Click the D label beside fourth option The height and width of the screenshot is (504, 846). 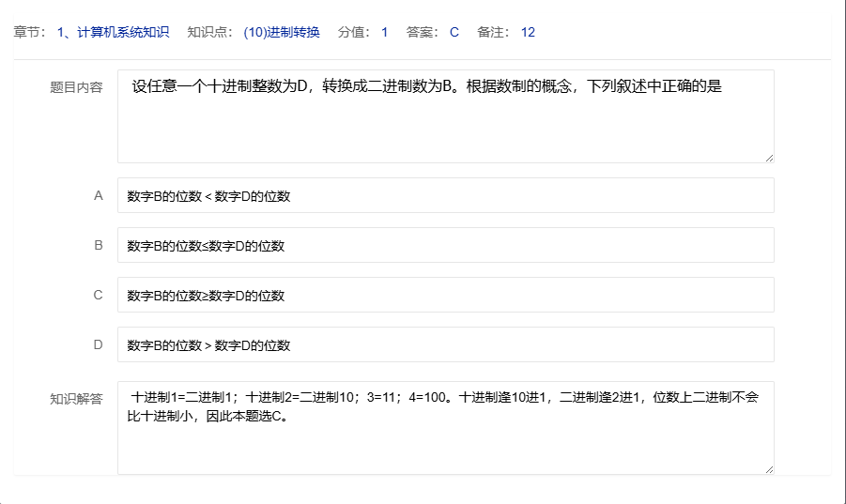pos(98,345)
